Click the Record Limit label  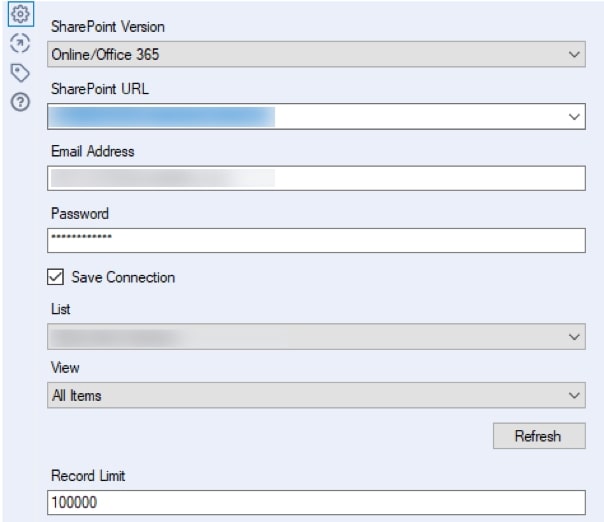tap(88, 476)
